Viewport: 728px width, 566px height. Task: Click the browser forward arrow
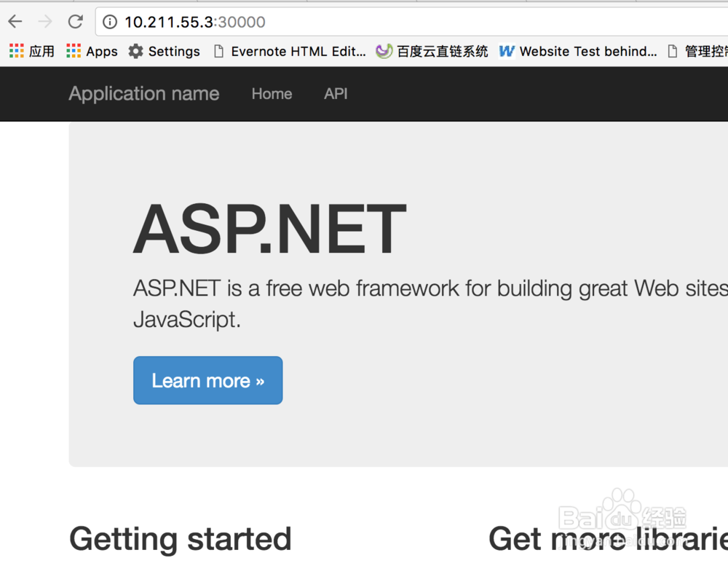click(x=45, y=21)
